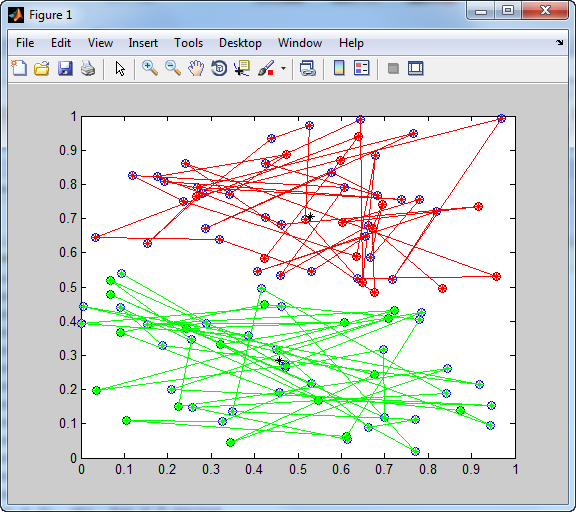Open the File menu

(25, 43)
